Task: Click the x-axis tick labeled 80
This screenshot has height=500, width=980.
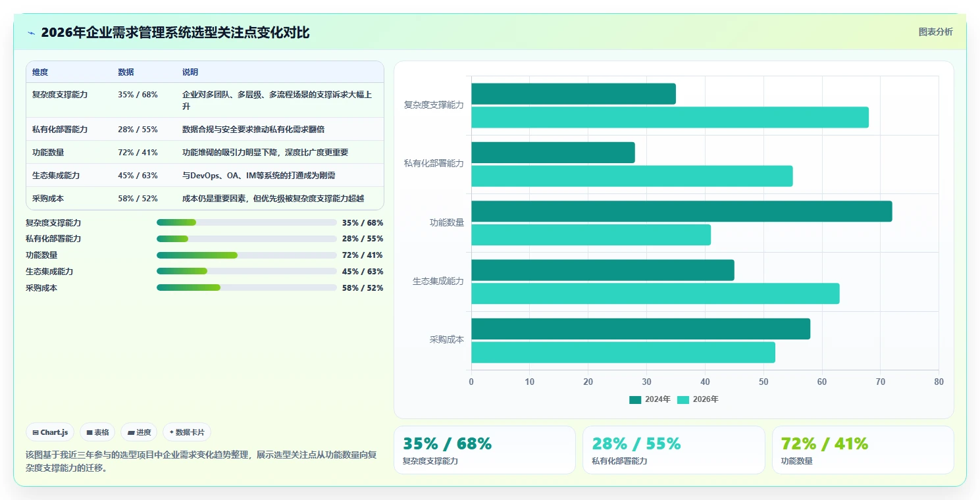Action: pyautogui.click(x=939, y=382)
